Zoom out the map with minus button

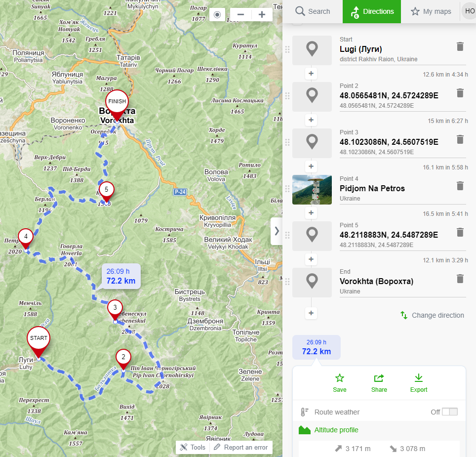[241, 15]
